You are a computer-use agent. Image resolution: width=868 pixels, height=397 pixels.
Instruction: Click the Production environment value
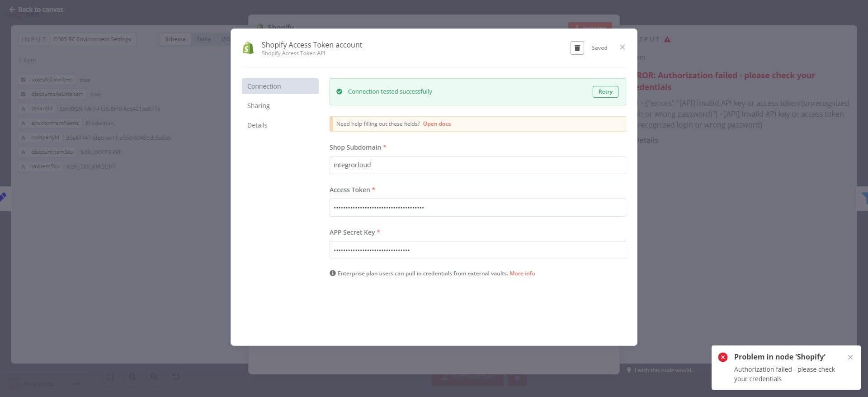tap(100, 123)
